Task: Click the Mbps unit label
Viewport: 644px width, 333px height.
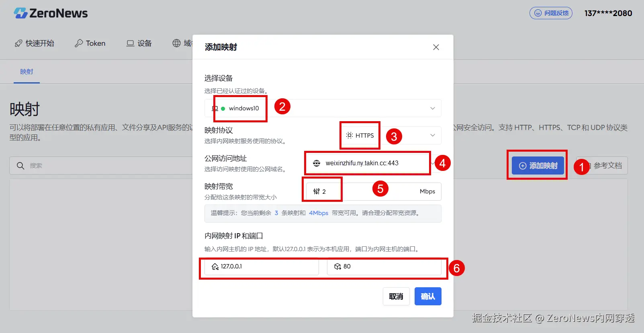Action: (427, 191)
